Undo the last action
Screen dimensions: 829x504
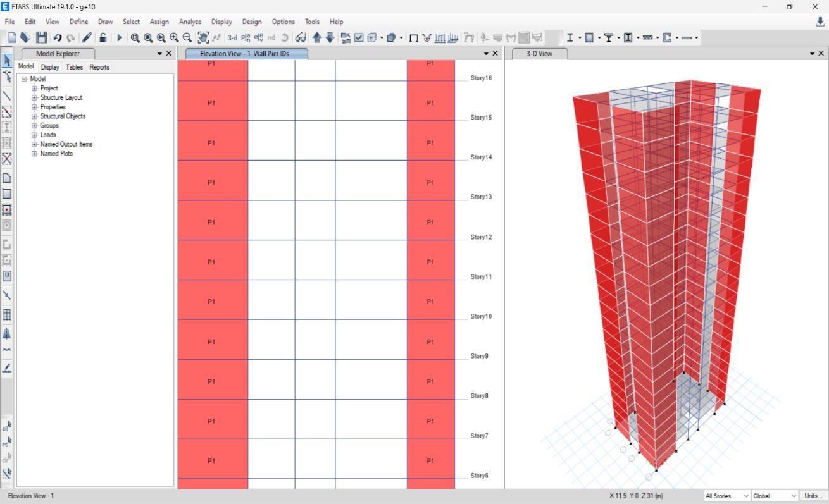(x=58, y=38)
